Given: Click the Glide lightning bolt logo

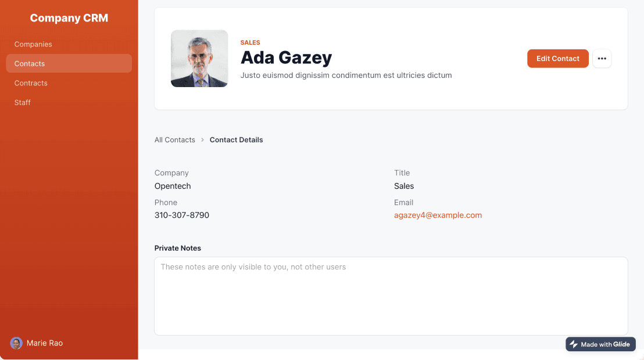Looking at the screenshot, I should click(x=574, y=344).
